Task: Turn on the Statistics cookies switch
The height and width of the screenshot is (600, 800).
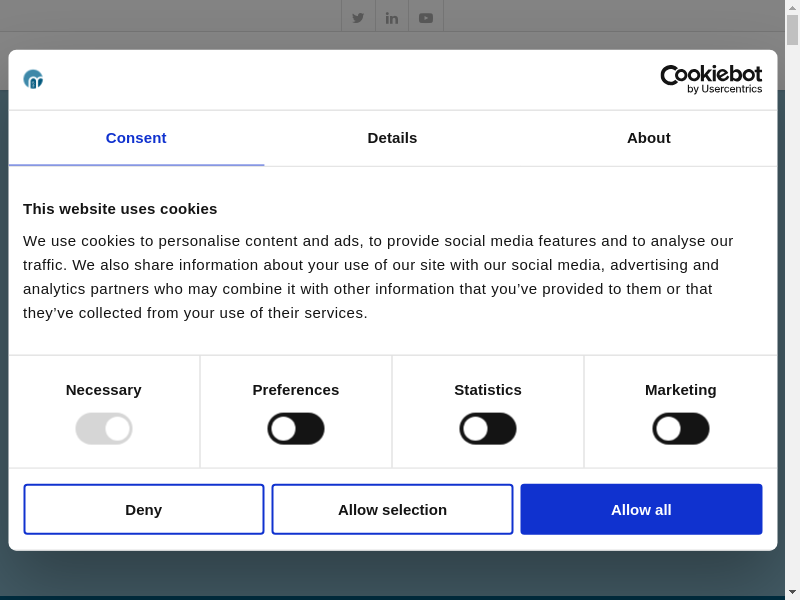Action: pyautogui.click(x=488, y=429)
